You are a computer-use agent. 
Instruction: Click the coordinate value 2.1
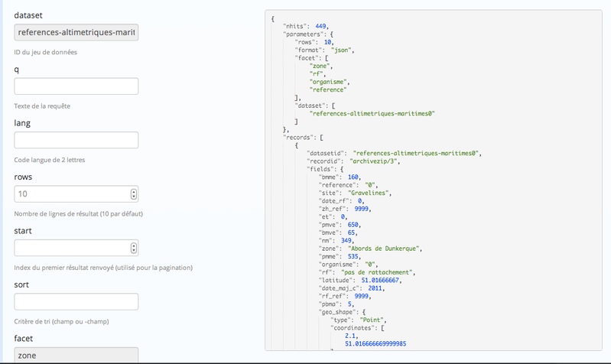pos(350,336)
